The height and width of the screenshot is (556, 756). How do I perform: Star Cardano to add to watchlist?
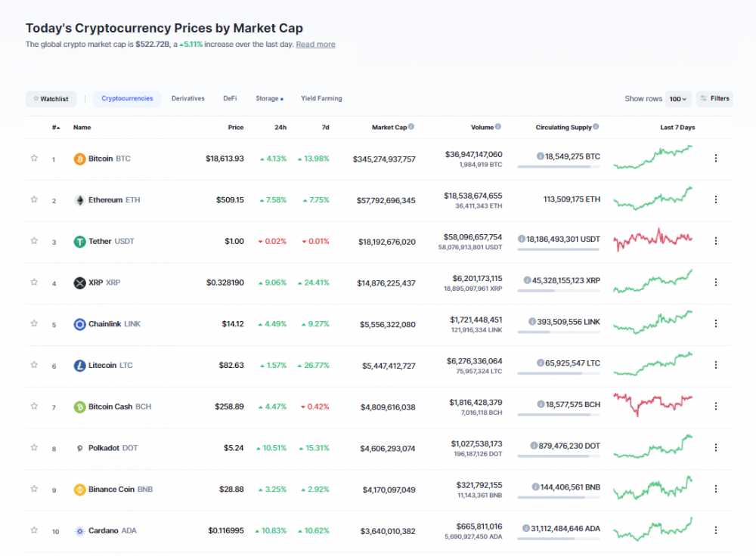coord(34,530)
